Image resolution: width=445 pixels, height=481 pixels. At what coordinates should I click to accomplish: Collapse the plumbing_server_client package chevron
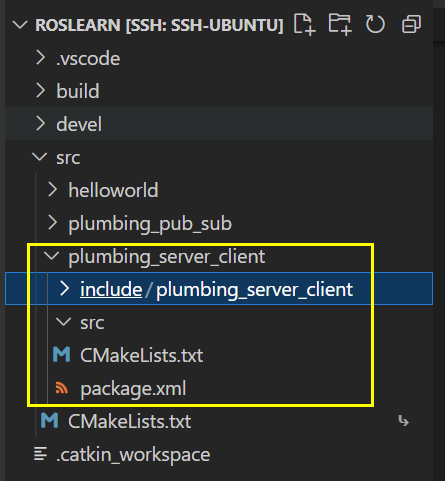[52, 256]
